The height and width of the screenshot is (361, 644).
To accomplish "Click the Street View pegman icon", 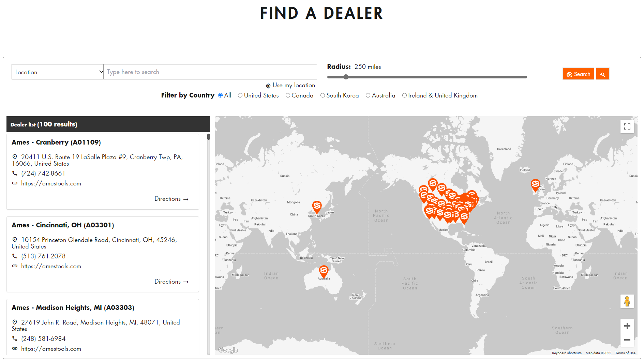I will pyautogui.click(x=627, y=301).
